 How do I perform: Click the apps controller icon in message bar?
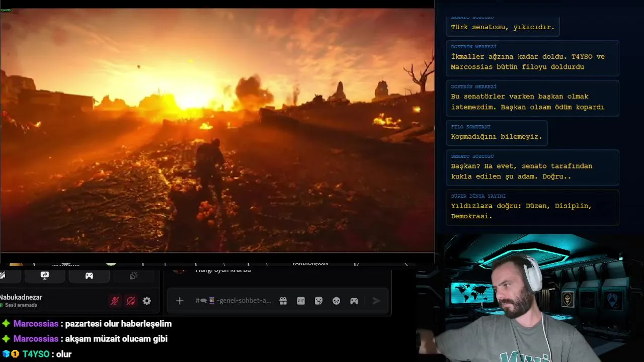[354, 301]
